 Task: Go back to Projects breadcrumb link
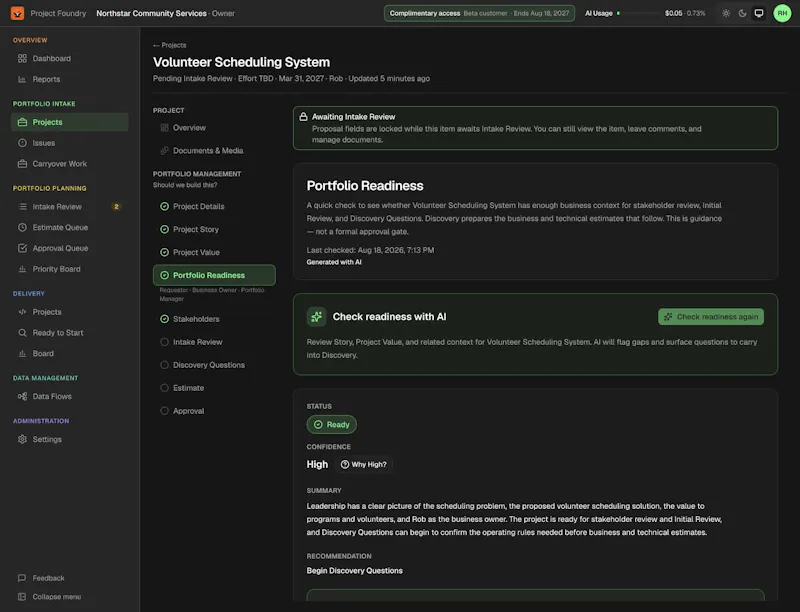[169, 45]
